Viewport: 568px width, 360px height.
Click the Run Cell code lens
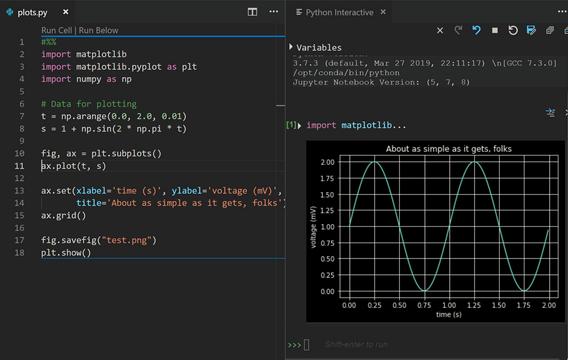pos(57,30)
